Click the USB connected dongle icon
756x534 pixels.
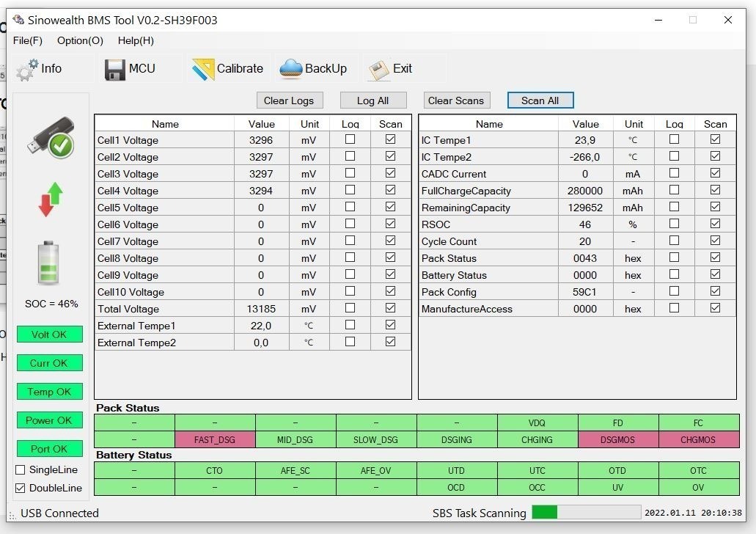[x=51, y=137]
